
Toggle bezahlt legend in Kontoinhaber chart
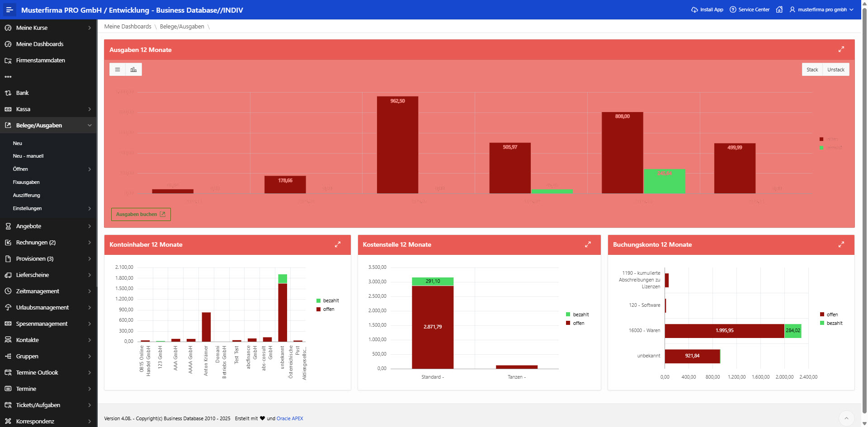(x=328, y=300)
